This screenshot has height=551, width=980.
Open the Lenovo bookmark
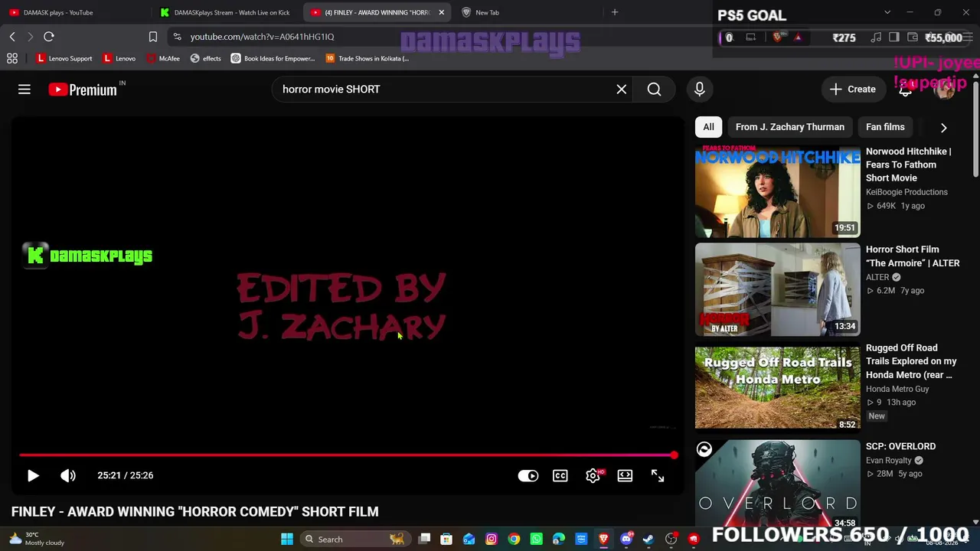coord(119,58)
